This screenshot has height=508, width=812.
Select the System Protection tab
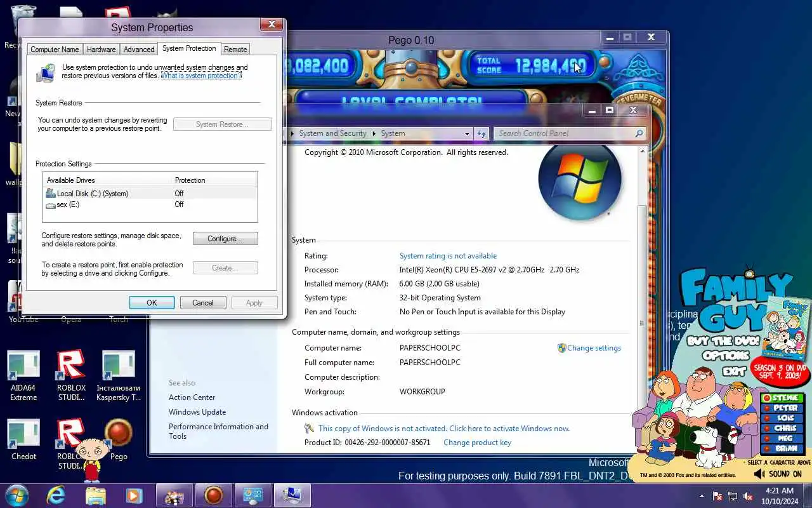189,48
